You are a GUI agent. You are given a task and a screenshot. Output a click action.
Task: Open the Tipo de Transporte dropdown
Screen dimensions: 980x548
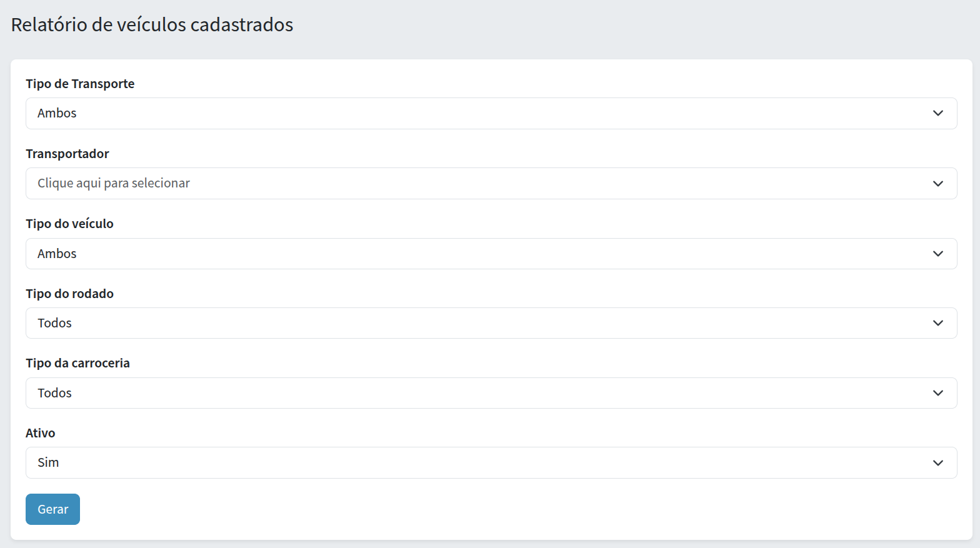(x=491, y=113)
